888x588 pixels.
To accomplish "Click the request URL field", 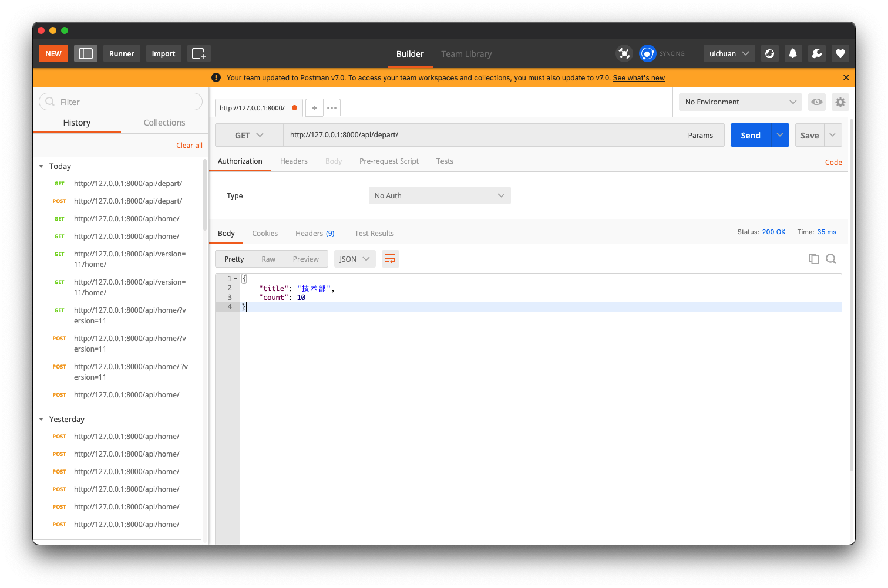I will tap(480, 135).
